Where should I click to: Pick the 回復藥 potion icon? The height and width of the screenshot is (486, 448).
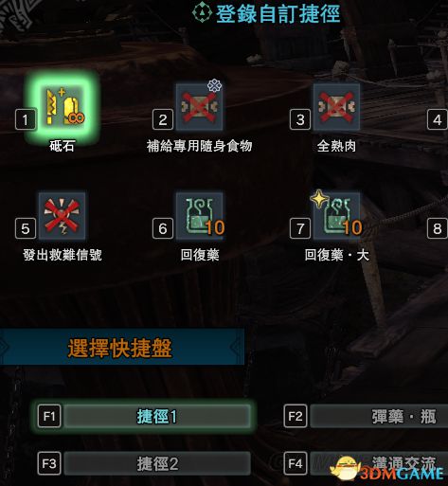199,215
